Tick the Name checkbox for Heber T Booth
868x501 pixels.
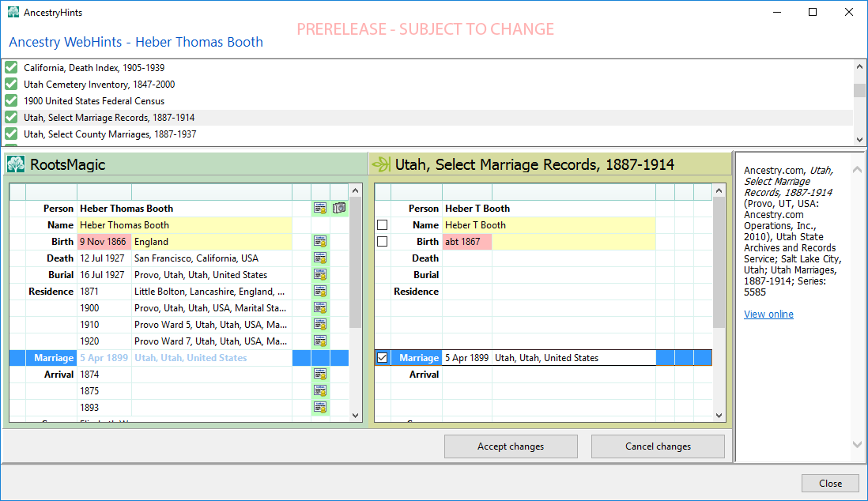(x=382, y=224)
